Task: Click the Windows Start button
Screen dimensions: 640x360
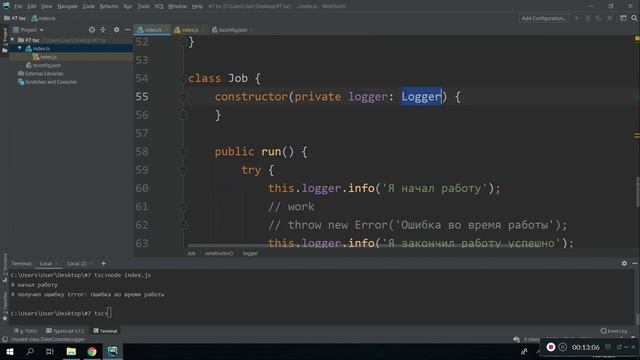Action: 10,351
